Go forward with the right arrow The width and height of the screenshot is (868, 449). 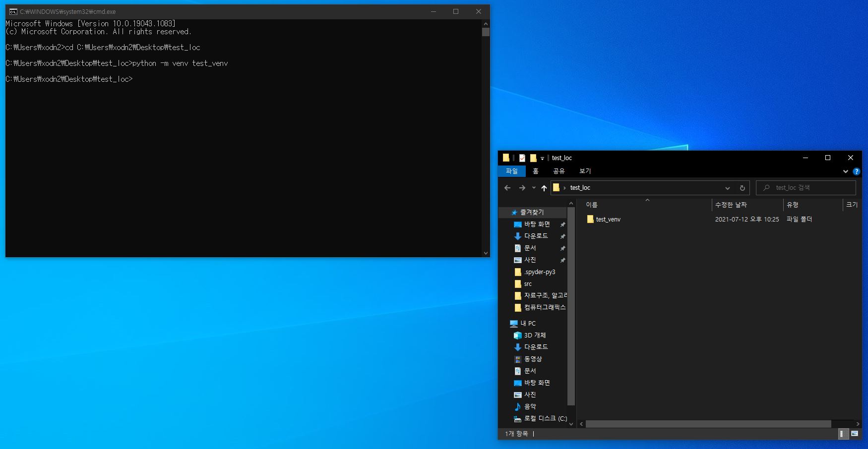522,188
